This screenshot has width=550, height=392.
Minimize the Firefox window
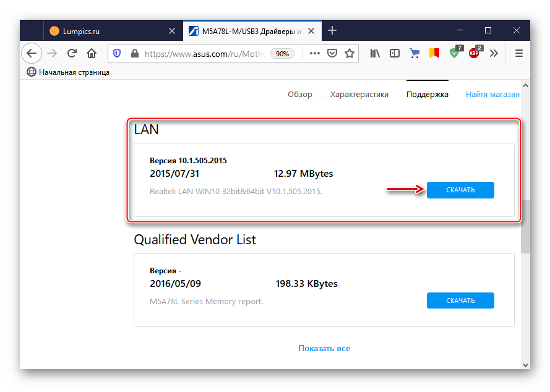click(460, 30)
